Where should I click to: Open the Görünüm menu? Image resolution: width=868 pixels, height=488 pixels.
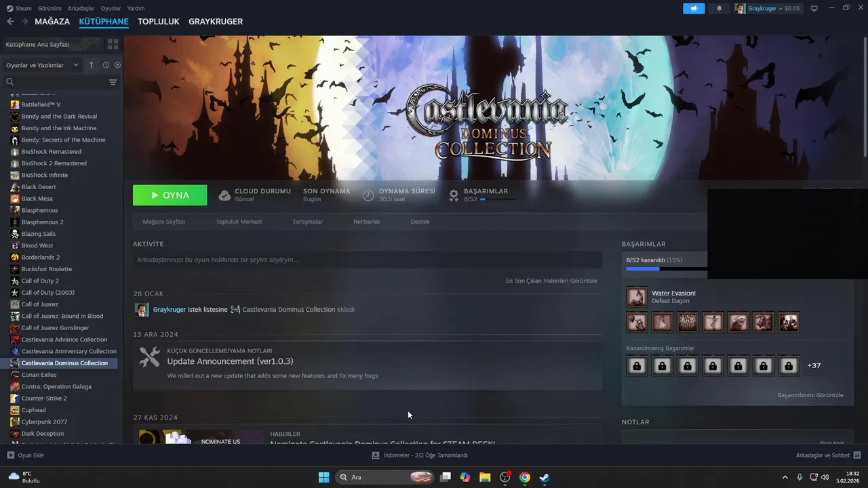[x=50, y=8]
